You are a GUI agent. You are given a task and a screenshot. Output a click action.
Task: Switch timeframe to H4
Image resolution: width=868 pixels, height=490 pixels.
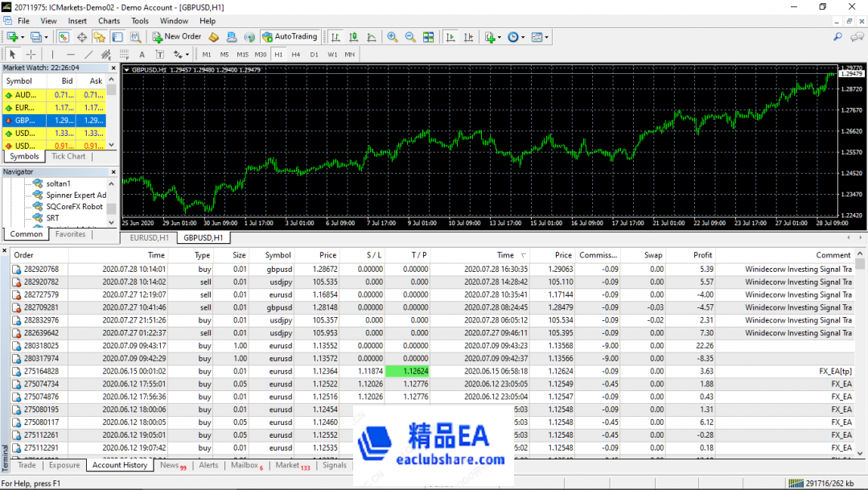296,54
